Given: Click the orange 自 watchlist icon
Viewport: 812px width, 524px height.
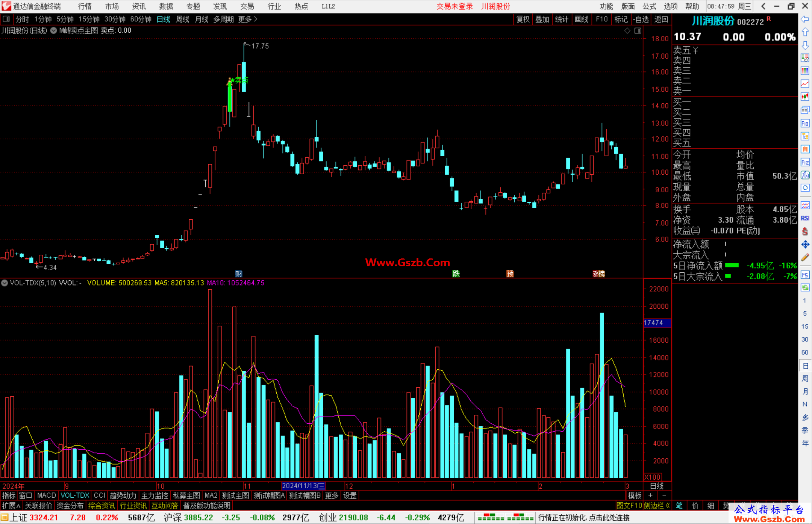Looking at the screenshot, I should [x=805, y=149].
